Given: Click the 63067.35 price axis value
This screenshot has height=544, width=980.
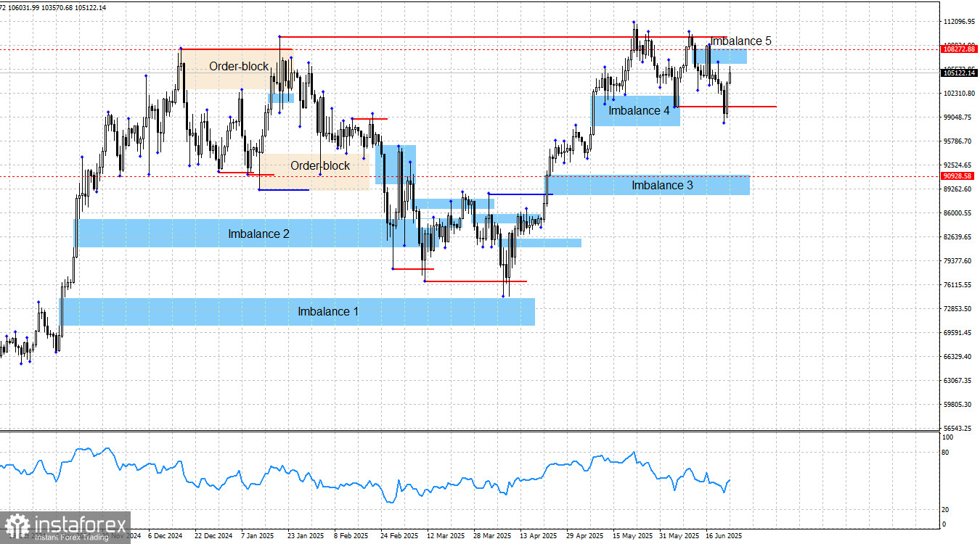Looking at the screenshot, I should coord(958,380).
